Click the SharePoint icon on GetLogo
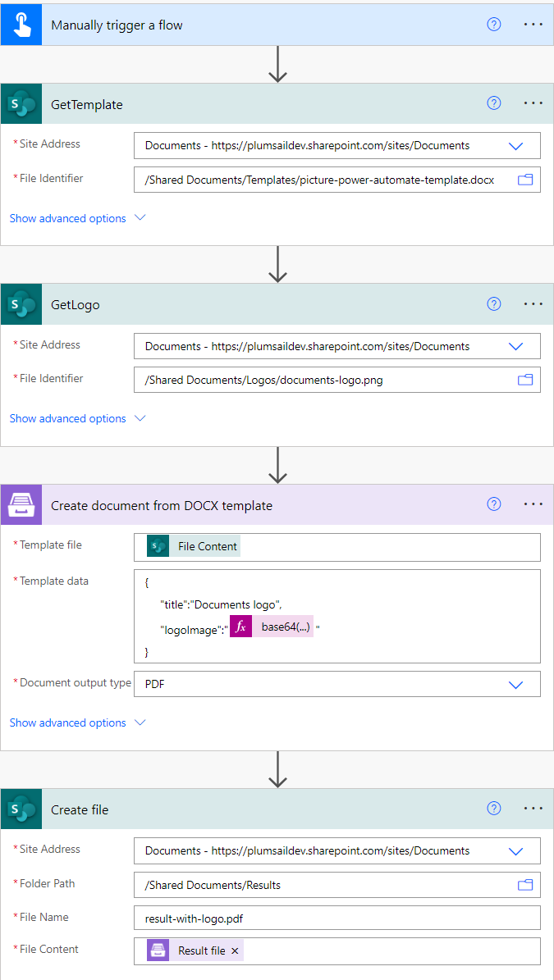 pyautogui.click(x=21, y=304)
